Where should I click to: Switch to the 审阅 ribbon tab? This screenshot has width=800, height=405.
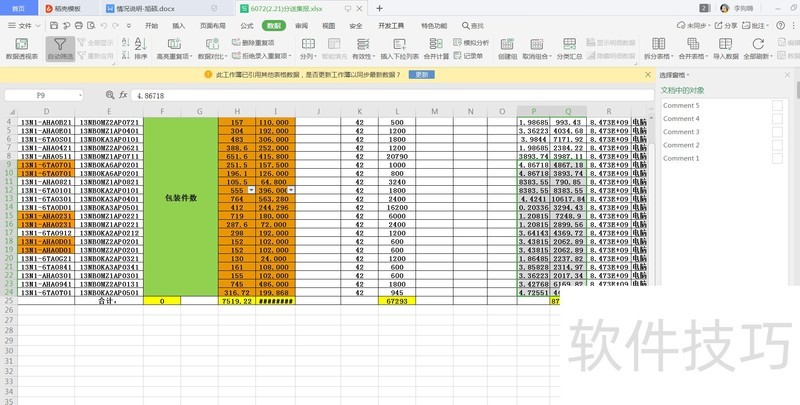pos(302,26)
